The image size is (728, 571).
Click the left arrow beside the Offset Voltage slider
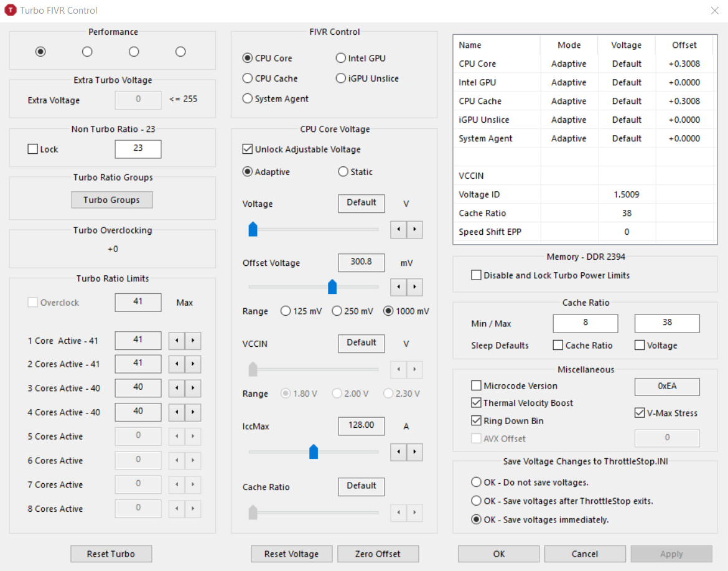point(398,287)
